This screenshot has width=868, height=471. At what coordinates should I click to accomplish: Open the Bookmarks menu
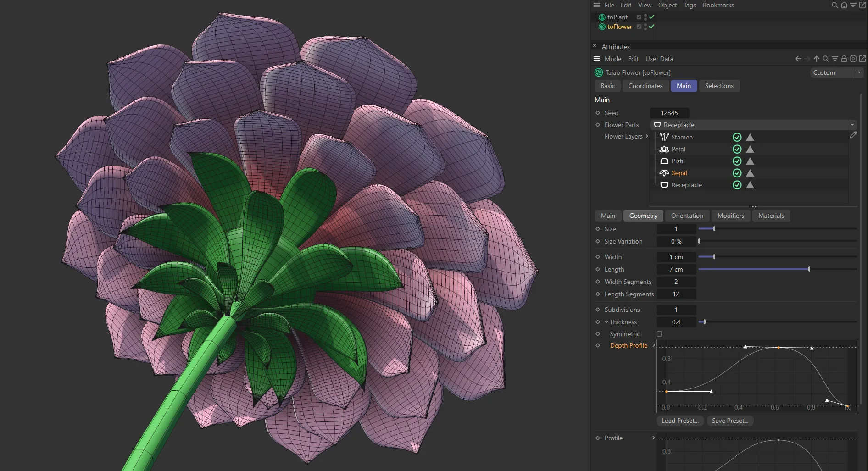click(x=718, y=5)
